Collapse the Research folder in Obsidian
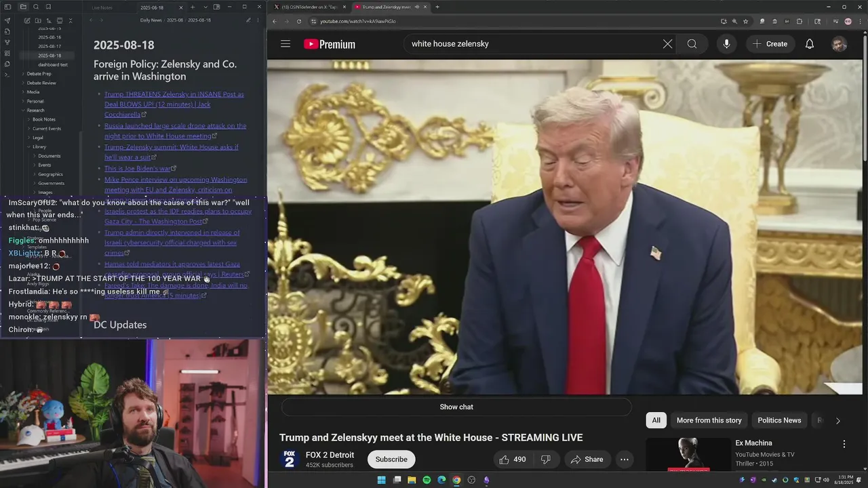Image resolution: width=868 pixels, height=488 pixels. coord(35,110)
